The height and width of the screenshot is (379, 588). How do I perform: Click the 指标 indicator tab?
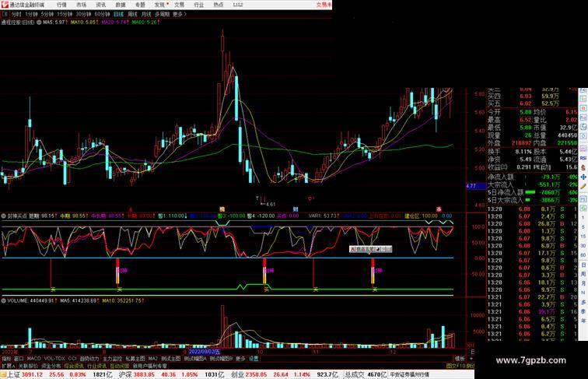[x=7, y=359]
